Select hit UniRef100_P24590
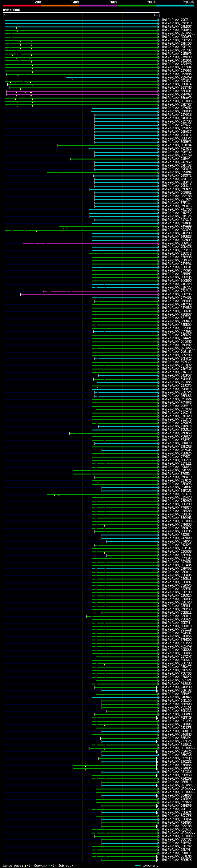This screenshot has height=868, width=197. (176, 822)
